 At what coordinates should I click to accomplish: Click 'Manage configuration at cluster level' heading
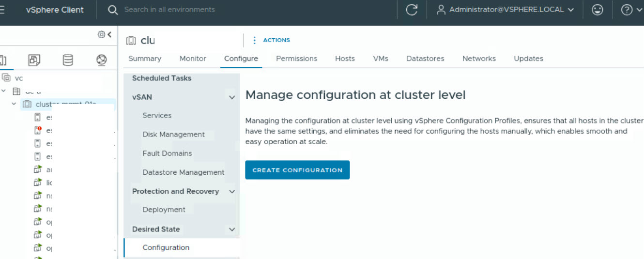tap(355, 95)
